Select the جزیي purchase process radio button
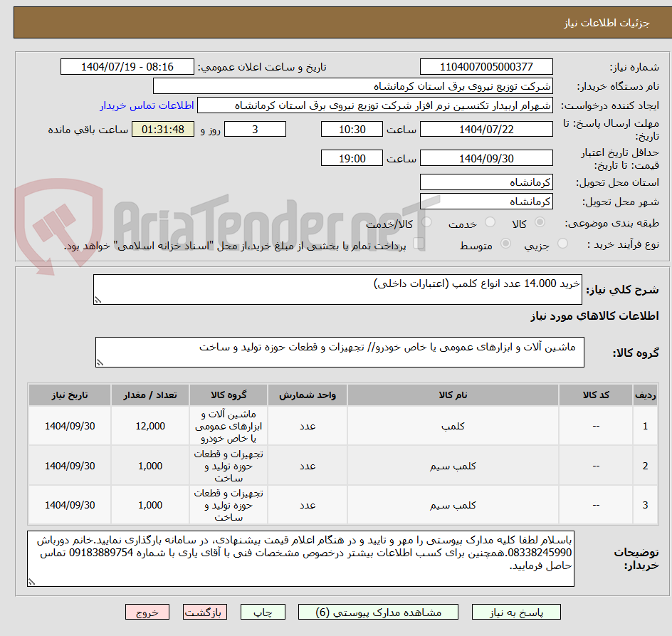Viewport: 672px width, 636px height. (562, 243)
